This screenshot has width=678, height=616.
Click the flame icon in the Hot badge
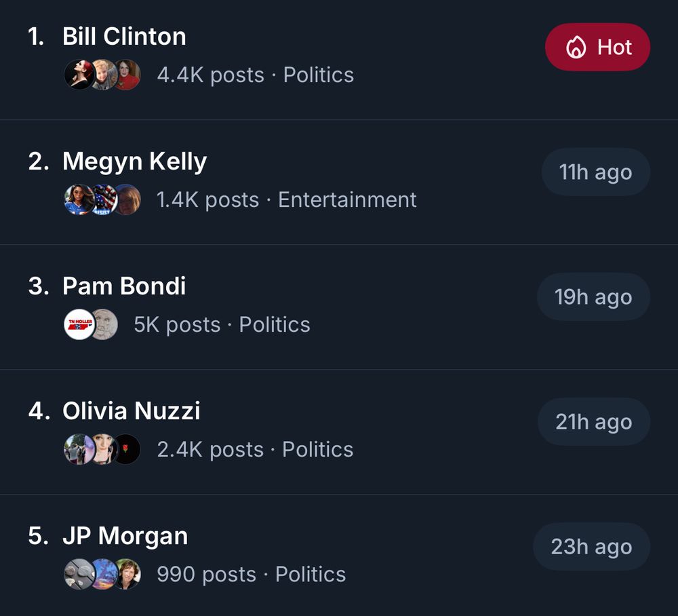click(x=577, y=47)
